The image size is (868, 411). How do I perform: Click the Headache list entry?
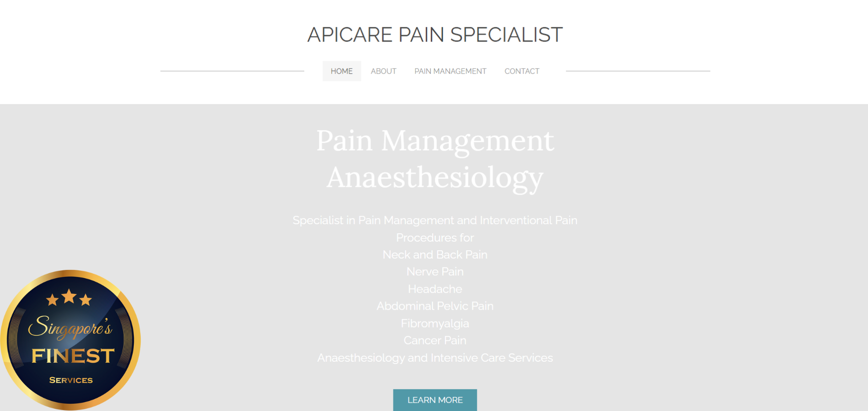tap(435, 289)
